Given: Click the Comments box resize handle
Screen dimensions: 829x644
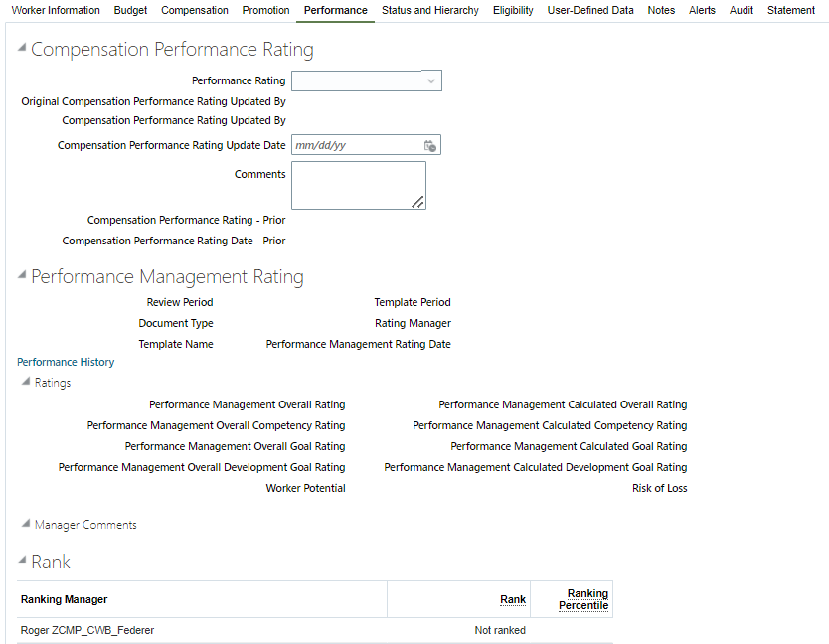Looking at the screenshot, I should click(x=417, y=202).
